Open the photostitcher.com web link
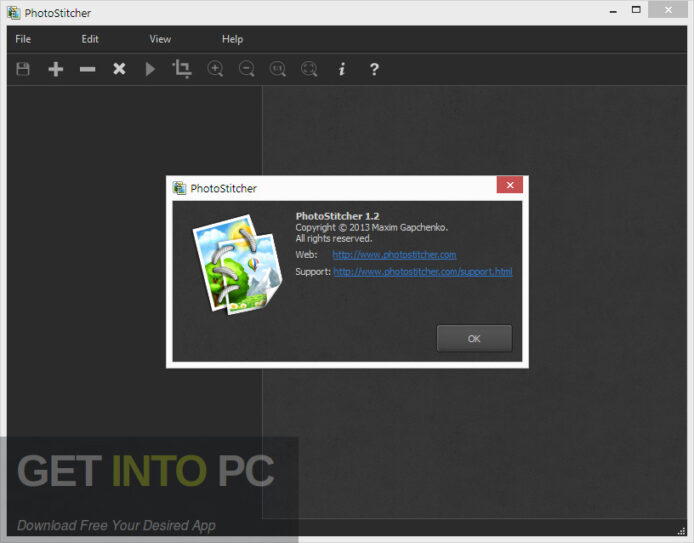The image size is (694, 543). [x=394, y=255]
